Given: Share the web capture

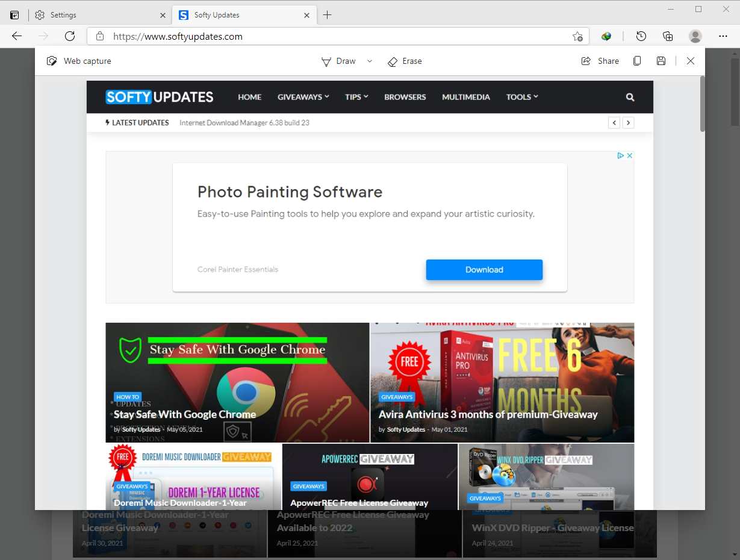Looking at the screenshot, I should coord(600,61).
